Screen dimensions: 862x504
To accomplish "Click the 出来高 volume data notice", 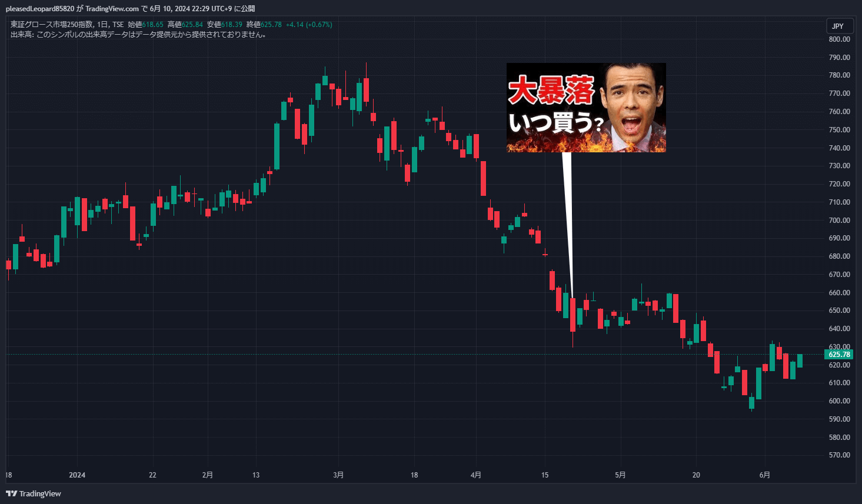I will click(139, 35).
